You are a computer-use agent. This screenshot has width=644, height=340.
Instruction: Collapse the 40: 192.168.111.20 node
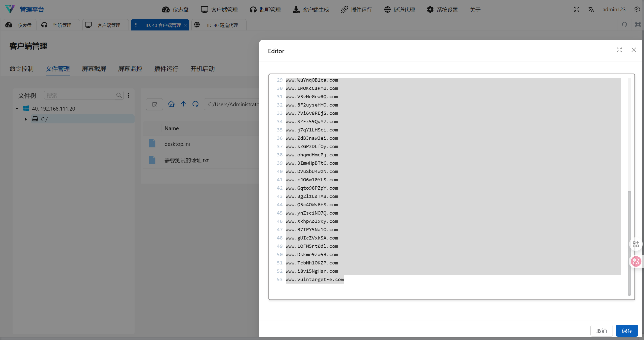17,109
